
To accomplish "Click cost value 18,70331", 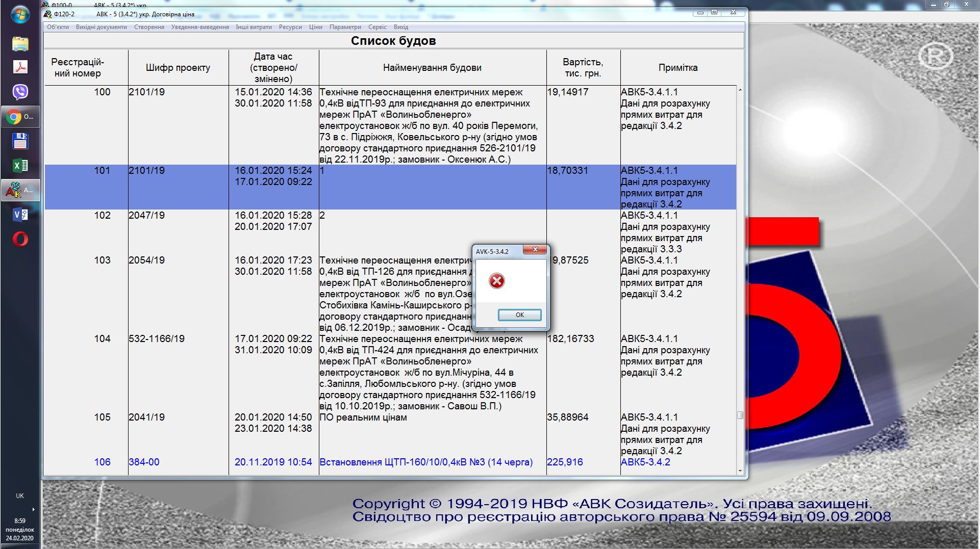I will (x=568, y=170).
